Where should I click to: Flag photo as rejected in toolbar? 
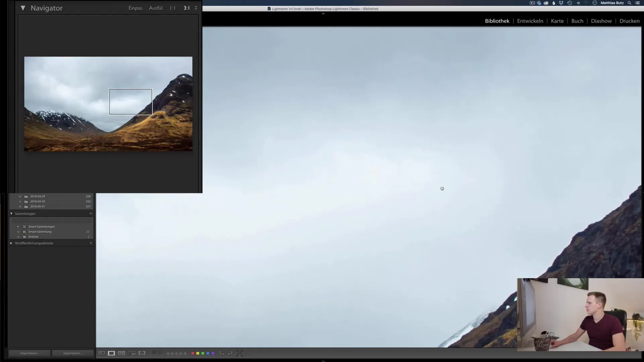pos(160,353)
